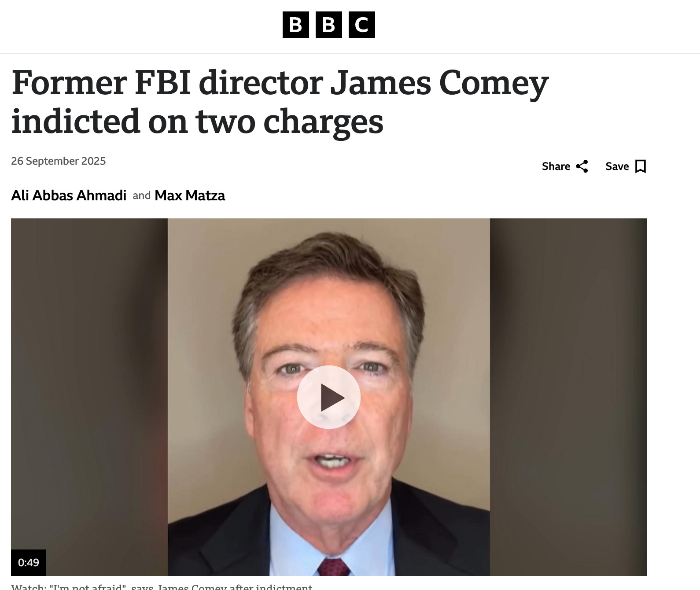
Task: Open the Share text label
Action: (556, 166)
